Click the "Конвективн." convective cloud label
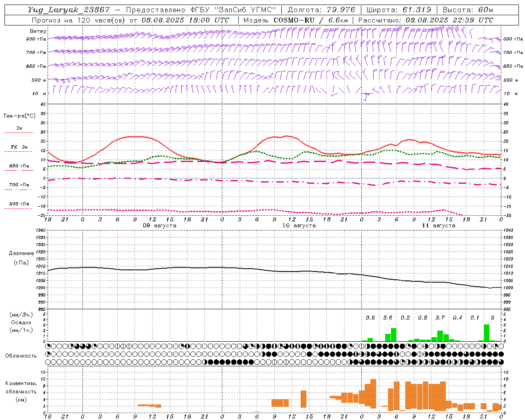Viewport: 525px width, 420px height. point(21,383)
